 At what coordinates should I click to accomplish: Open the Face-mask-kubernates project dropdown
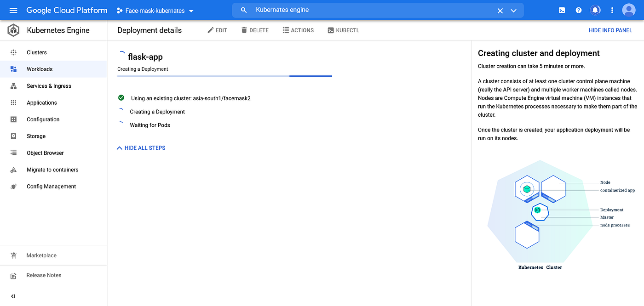point(155,11)
